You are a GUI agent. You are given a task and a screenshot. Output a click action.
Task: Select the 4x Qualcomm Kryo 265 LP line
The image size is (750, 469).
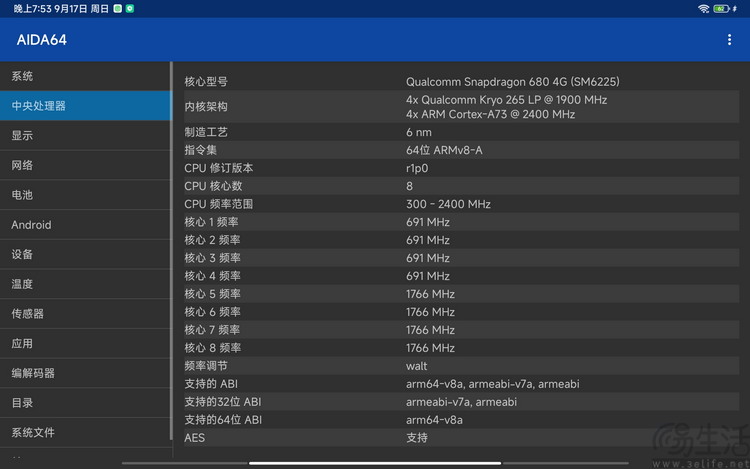(x=506, y=100)
